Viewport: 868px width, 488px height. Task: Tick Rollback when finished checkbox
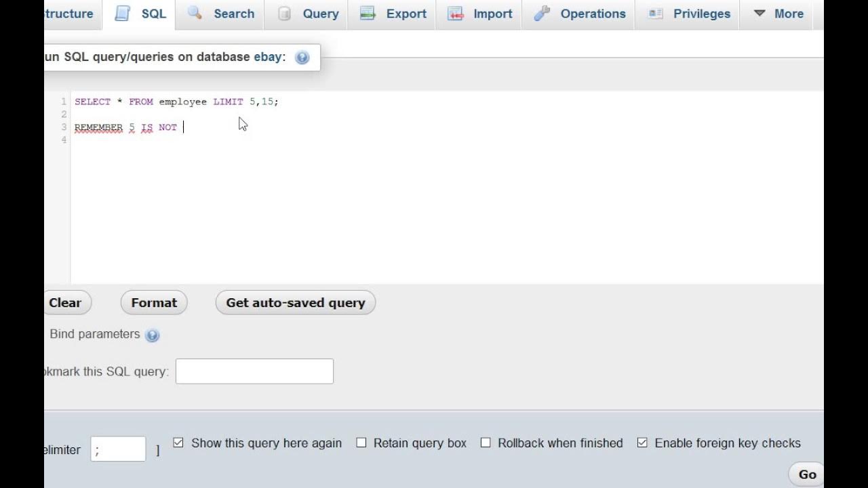click(486, 443)
